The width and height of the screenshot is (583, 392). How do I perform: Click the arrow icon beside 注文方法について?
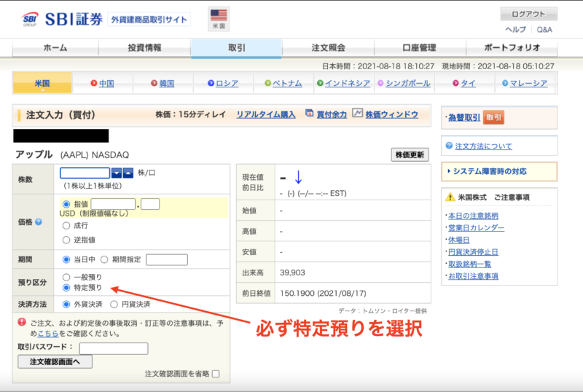[448, 146]
